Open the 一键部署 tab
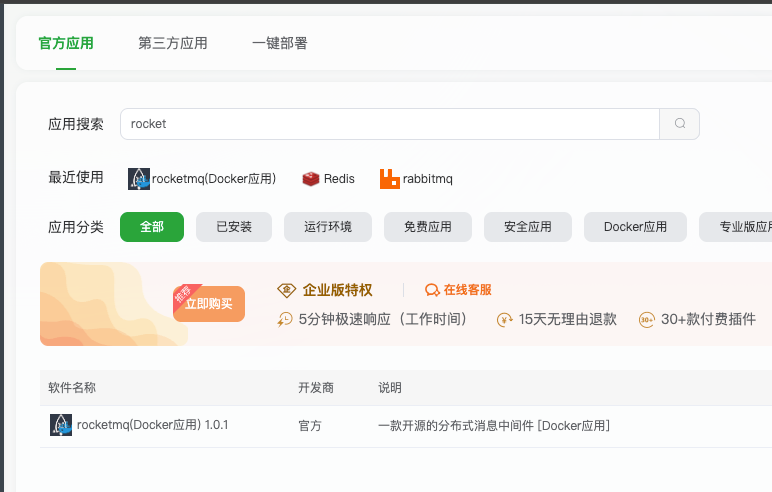The width and height of the screenshot is (772, 492). [280, 43]
